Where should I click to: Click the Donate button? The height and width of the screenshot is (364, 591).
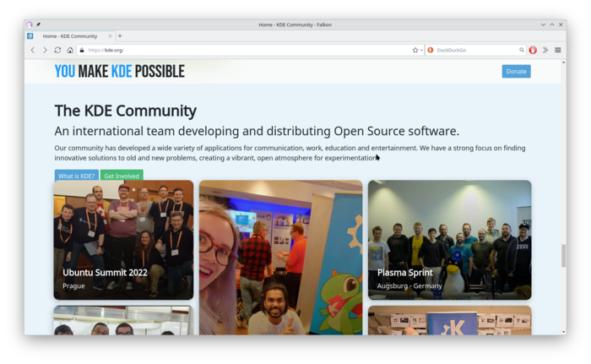coord(516,71)
